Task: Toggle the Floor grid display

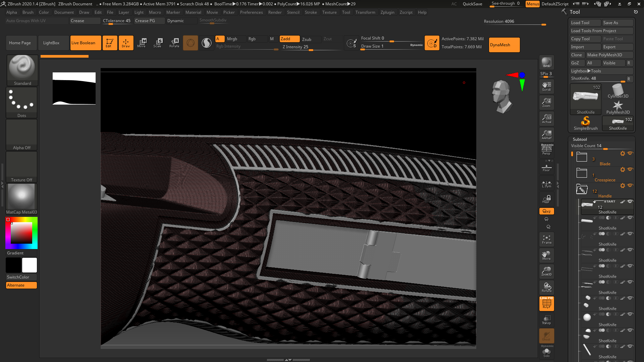Action: click(x=546, y=167)
